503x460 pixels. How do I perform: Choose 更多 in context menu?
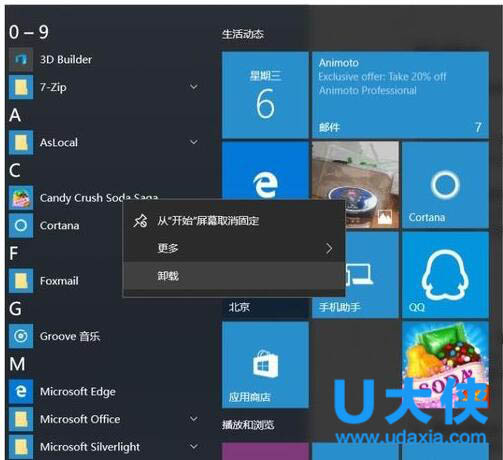[x=234, y=248]
